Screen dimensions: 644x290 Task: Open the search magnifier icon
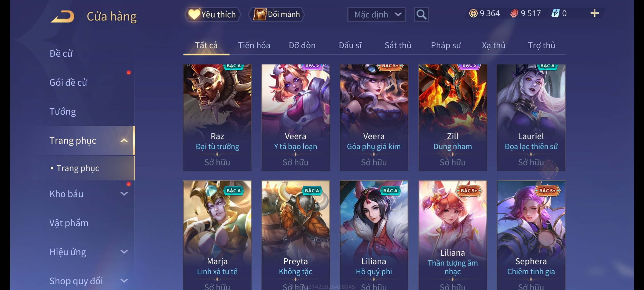(421, 15)
